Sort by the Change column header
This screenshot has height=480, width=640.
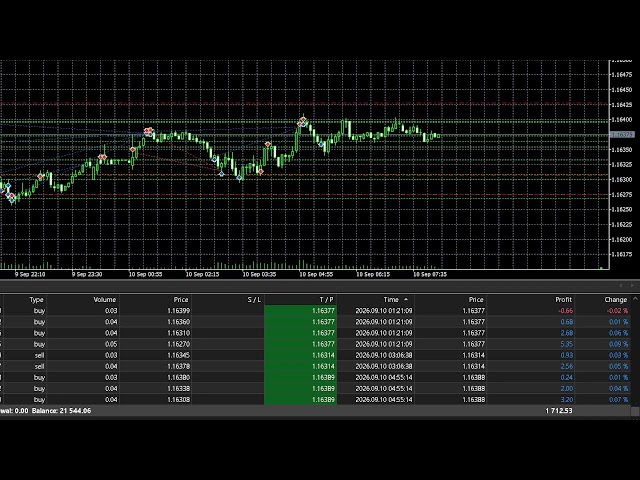point(616,300)
